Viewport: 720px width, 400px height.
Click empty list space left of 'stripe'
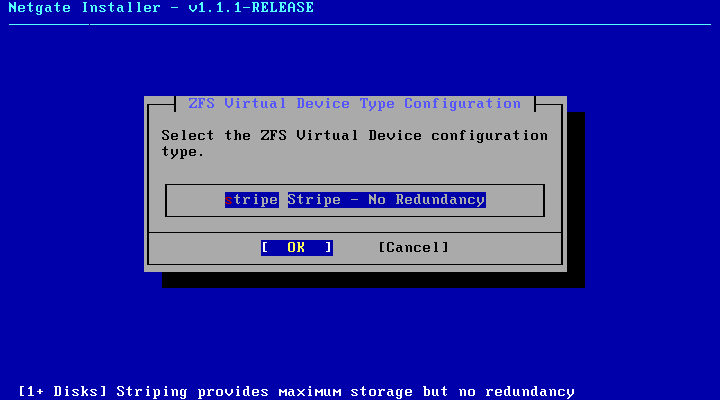point(196,200)
